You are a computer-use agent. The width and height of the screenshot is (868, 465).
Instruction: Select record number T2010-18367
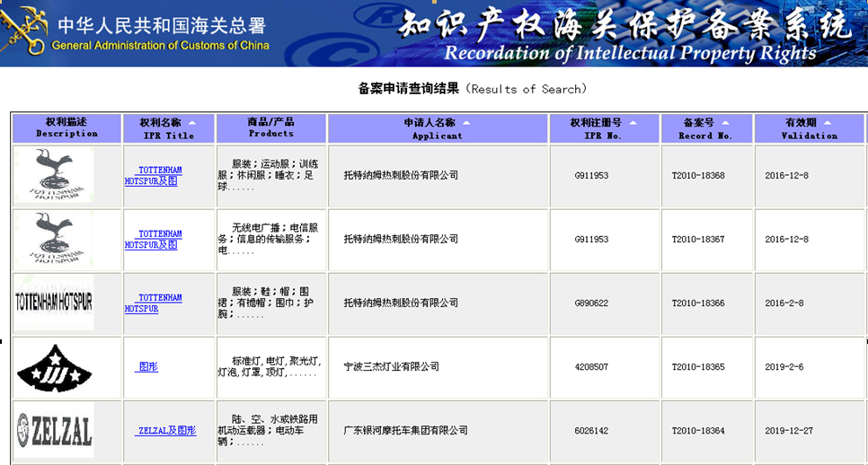(698, 240)
